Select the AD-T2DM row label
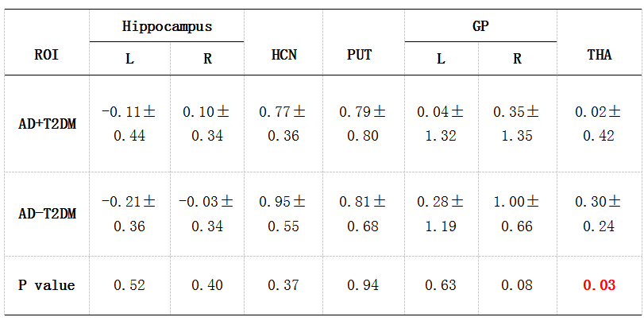Image resolution: width=644 pixels, height=321 pixels. click(x=47, y=215)
